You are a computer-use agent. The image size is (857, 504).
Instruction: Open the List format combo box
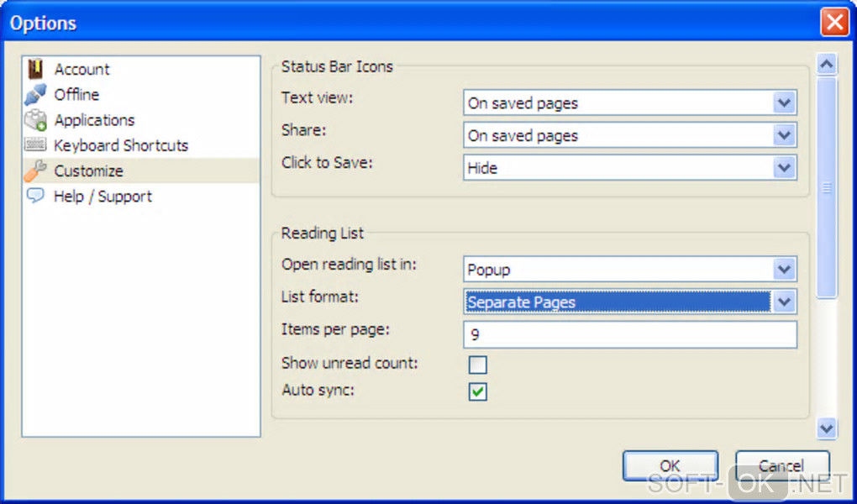pyautogui.click(x=784, y=302)
